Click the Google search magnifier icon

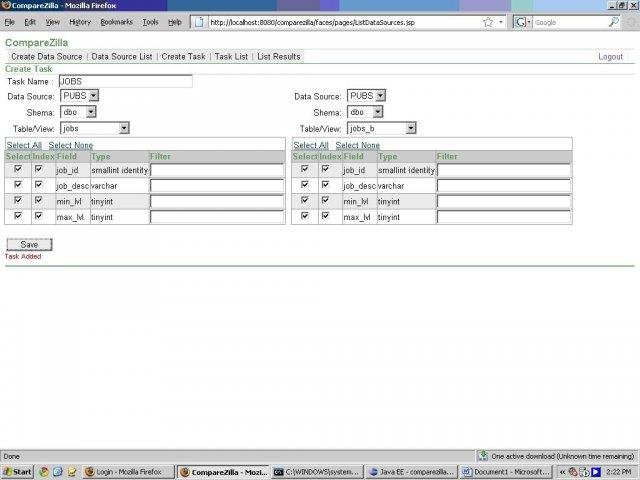(x=613, y=22)
